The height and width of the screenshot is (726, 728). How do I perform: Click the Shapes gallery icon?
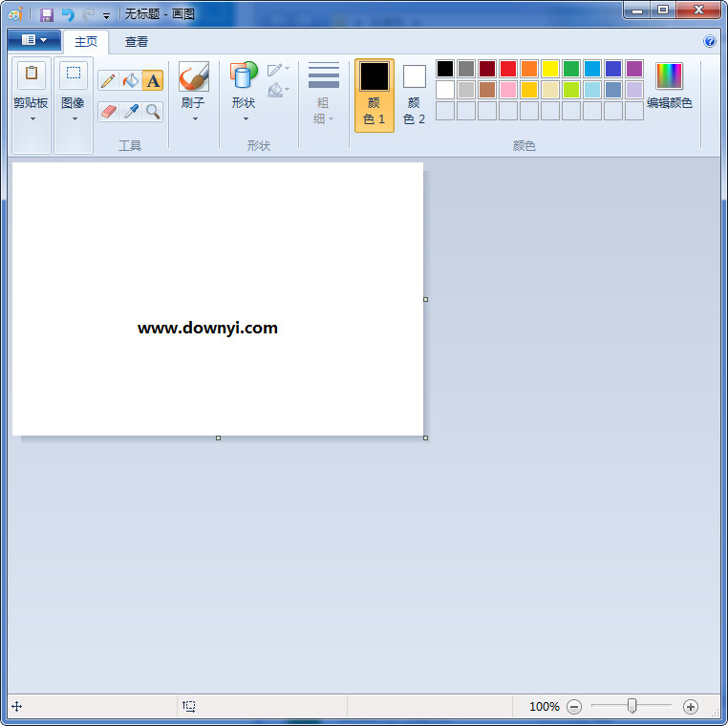click(x=244, y=75)
